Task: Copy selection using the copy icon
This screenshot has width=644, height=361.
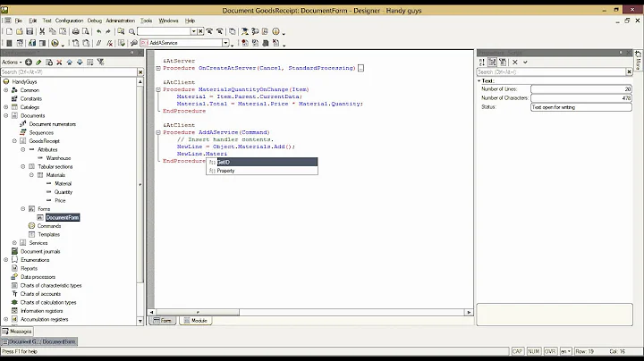Action: point(52,31)
